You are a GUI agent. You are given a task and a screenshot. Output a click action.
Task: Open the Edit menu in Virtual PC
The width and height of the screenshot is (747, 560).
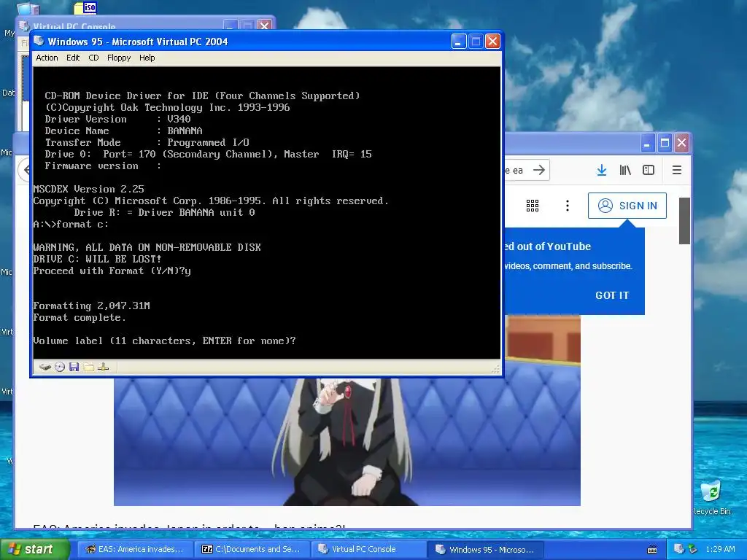click(73, 58)
